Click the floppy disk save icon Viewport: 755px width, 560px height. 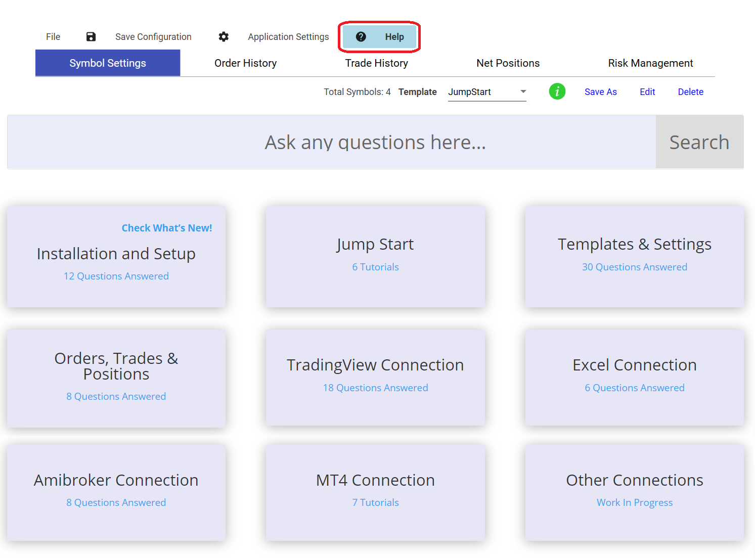tap(91, 36)
